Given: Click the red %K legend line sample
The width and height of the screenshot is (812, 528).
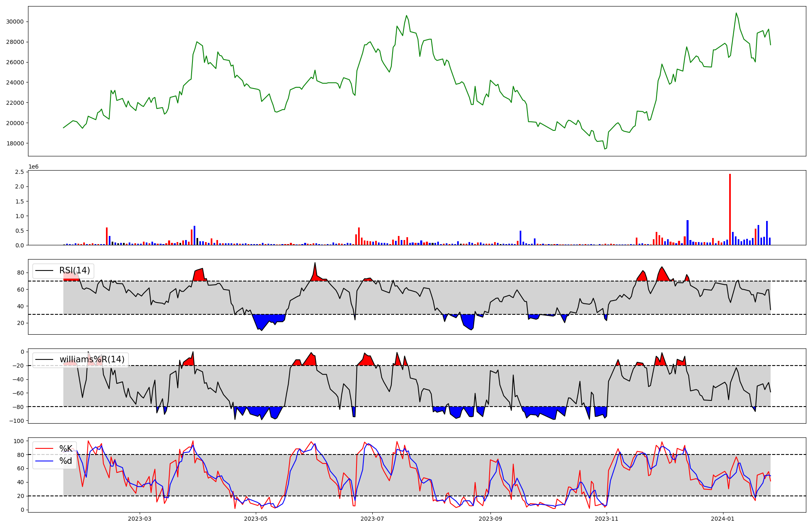Looking at the screenshot, I should (x=45, y=449).
